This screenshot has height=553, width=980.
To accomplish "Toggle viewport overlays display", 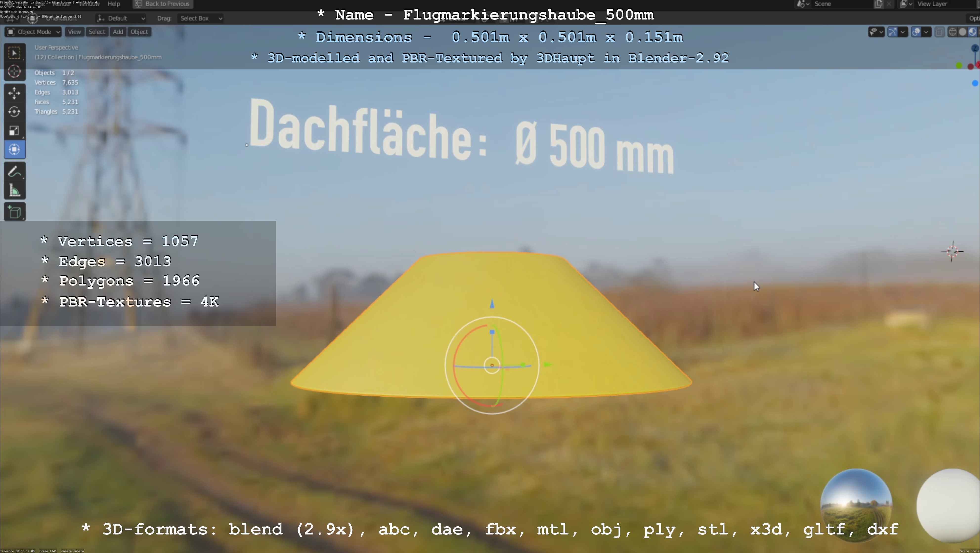I will 916,32.
